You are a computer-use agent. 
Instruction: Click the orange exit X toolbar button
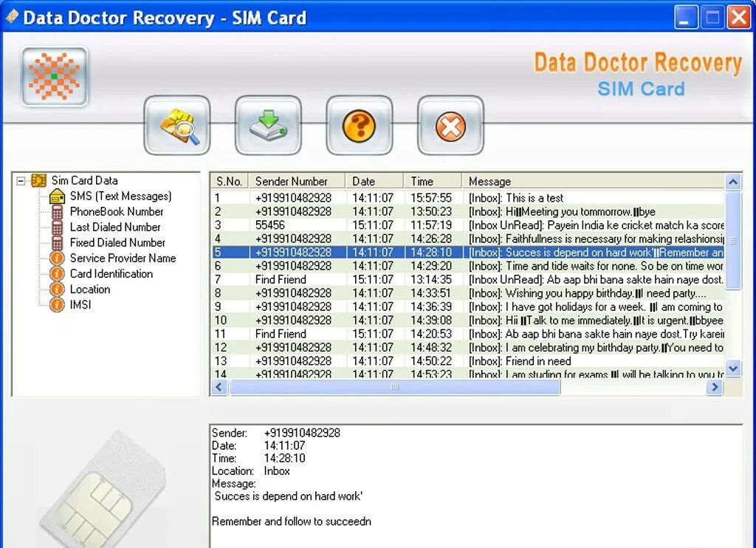[x=450, y=126]
